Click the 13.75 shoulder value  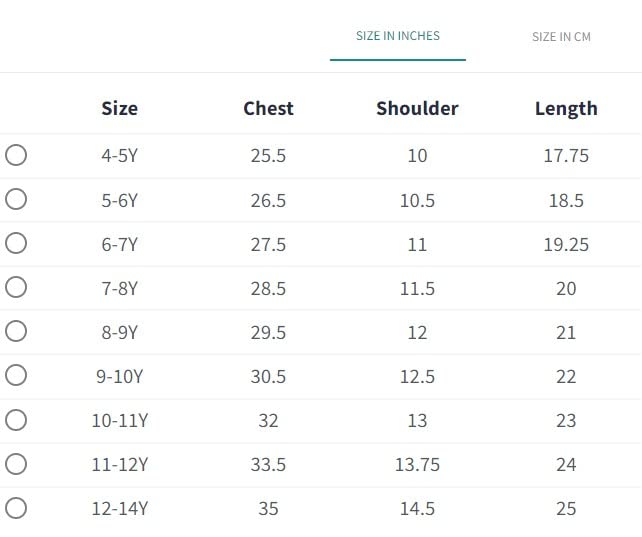[x=417, y=464]
